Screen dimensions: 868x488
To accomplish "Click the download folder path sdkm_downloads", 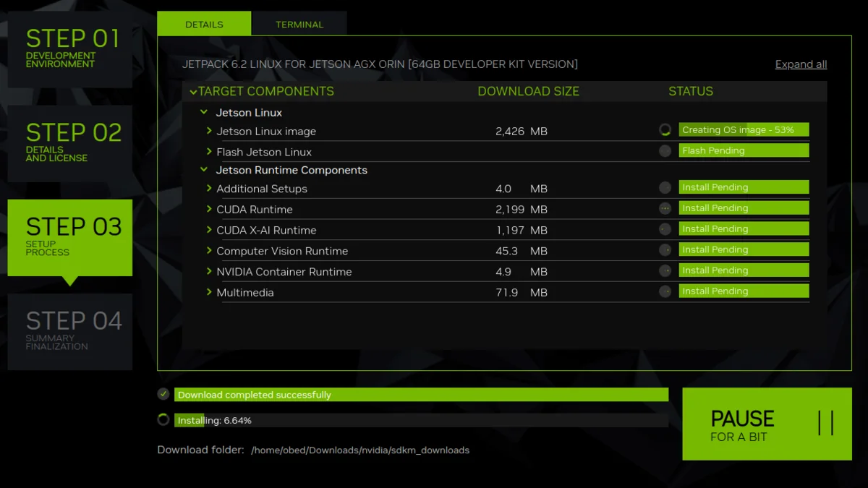I will click(360, 450).
